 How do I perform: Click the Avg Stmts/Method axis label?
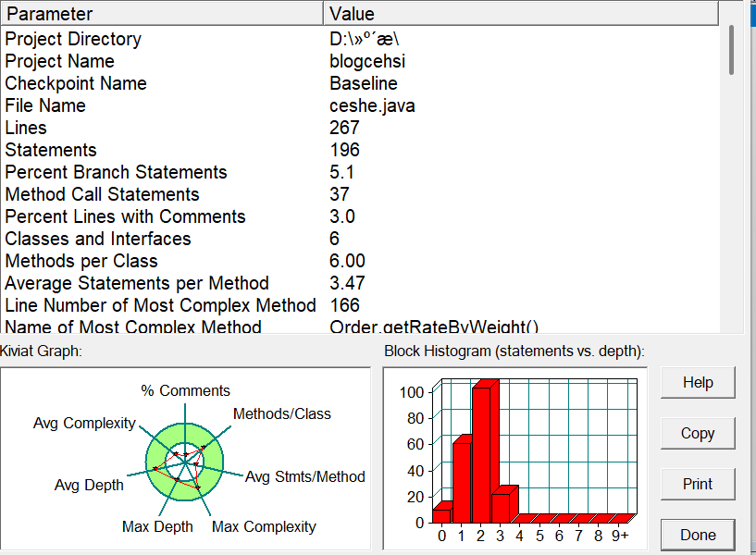coord(305,476)
